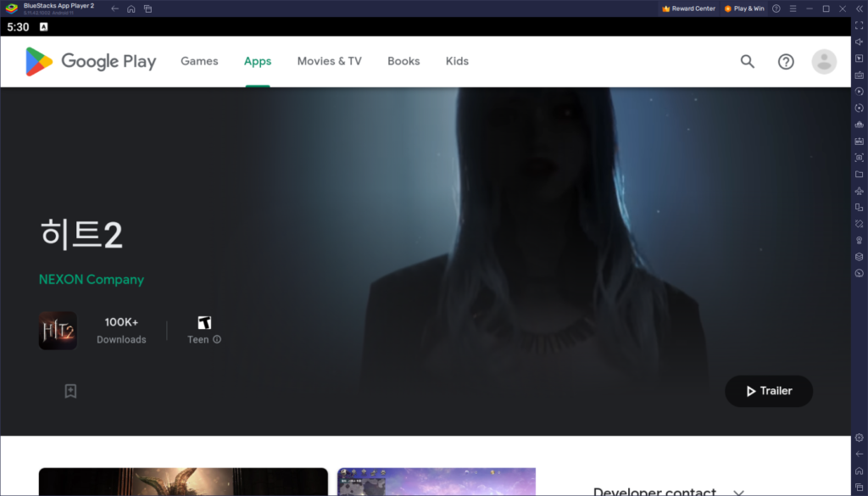Open the Google Play search

coord(747,61)
